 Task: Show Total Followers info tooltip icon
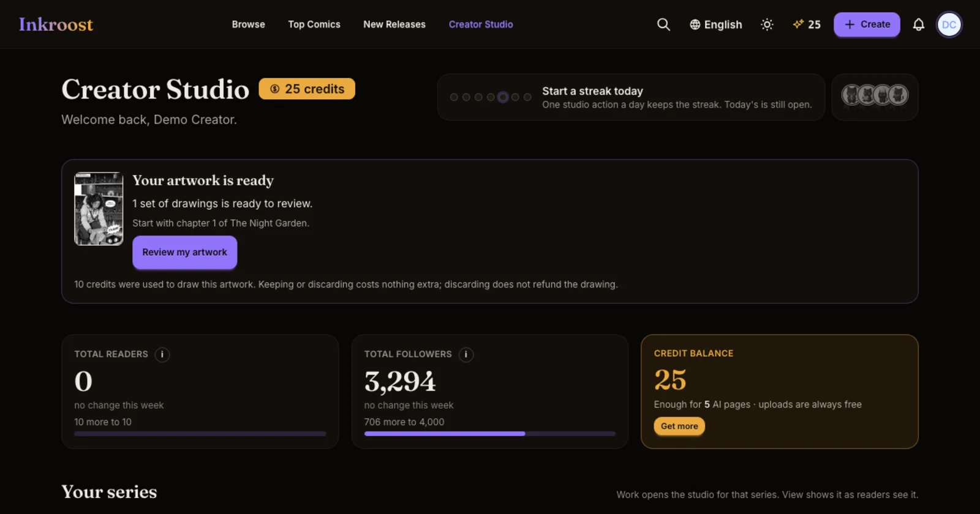(466, 354)
